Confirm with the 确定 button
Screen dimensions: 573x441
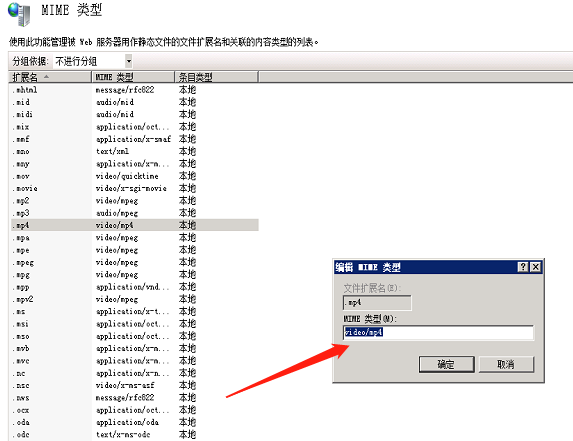pyautogui.click(x=447, y=364)
